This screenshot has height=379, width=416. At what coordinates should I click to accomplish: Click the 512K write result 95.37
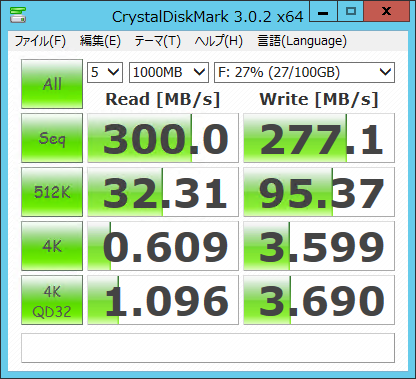[319, 192]
